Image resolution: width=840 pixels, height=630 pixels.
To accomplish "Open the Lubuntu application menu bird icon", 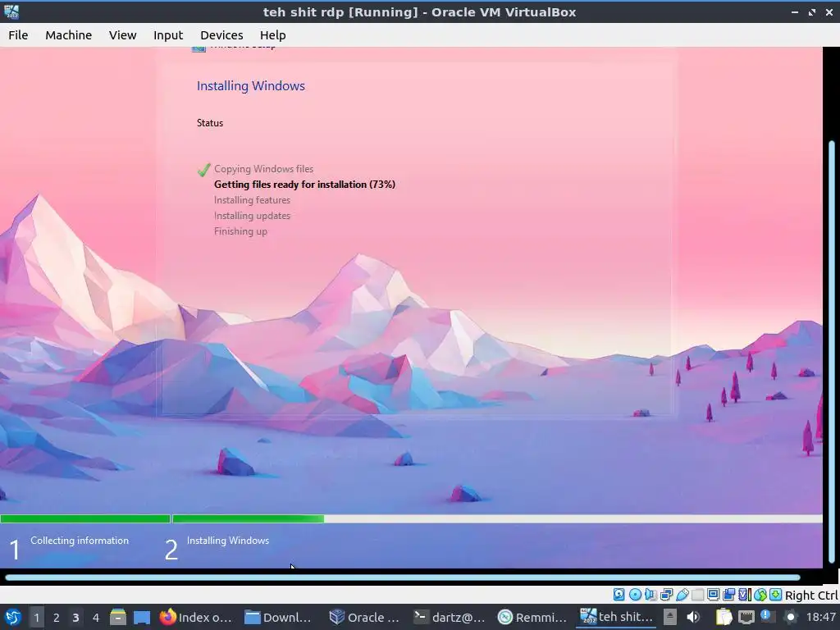I will tap(12, 617).
